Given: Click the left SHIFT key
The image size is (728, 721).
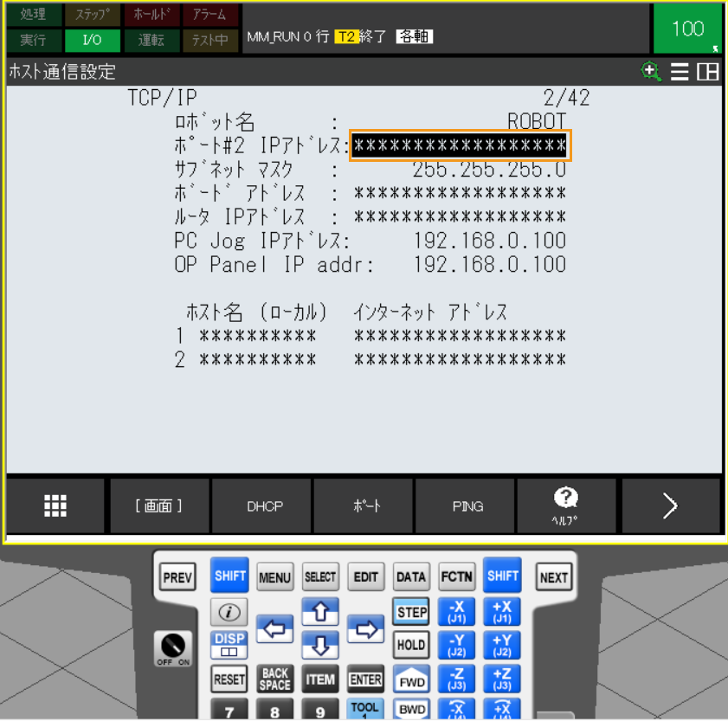Looking at the screenshot, I should [x=229, y=576].
